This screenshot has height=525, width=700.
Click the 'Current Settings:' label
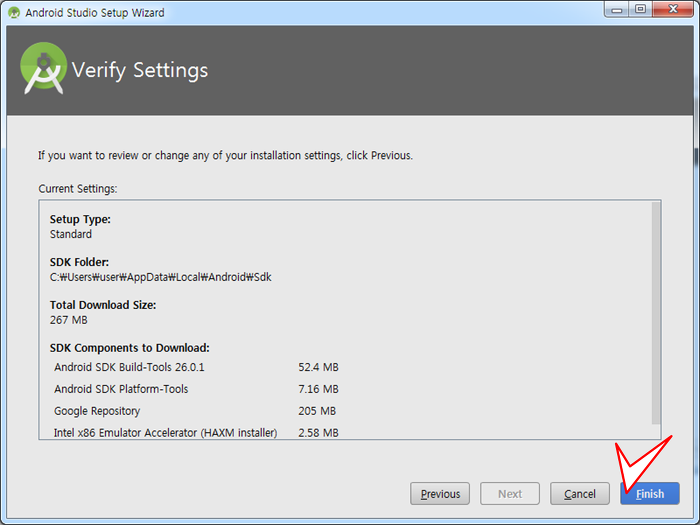point(78,189)
